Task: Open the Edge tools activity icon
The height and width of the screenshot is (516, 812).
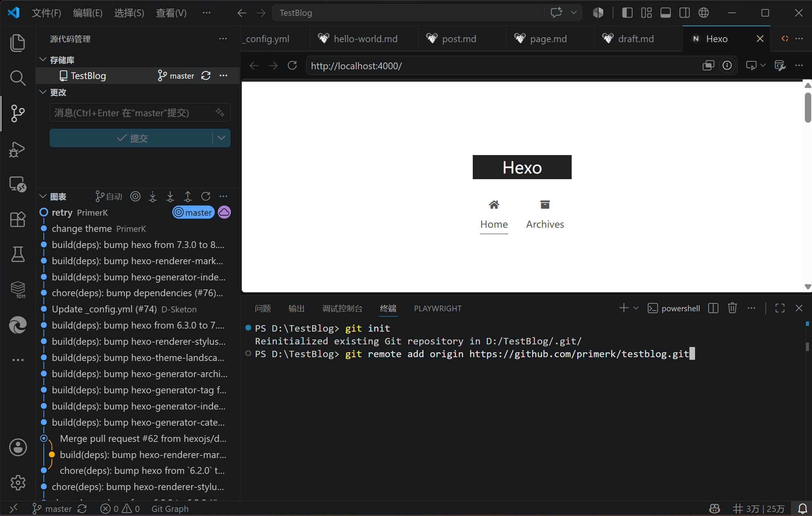Action: tap(18, 325)
